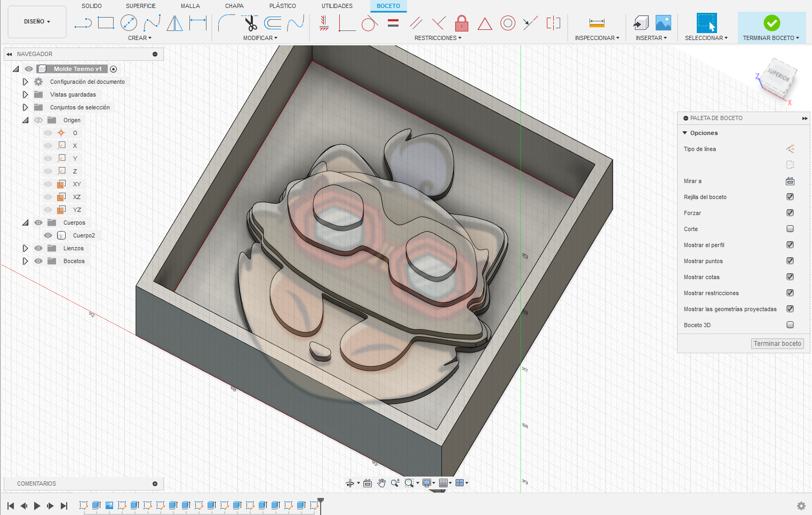Open the INSERTAR dropdown menu

pyautogui.click(x=651, y=38)
